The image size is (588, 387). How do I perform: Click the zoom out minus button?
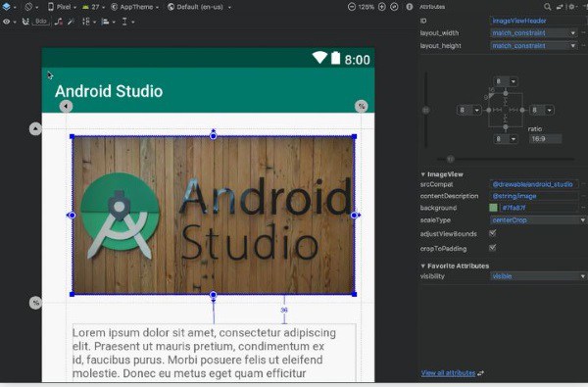352,7
